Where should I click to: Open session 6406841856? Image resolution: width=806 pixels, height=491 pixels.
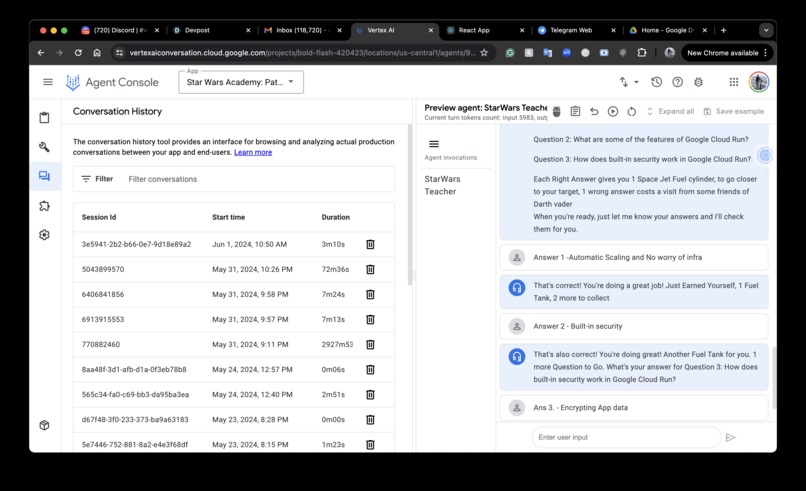pyautogui.click(x=234, y=294)
